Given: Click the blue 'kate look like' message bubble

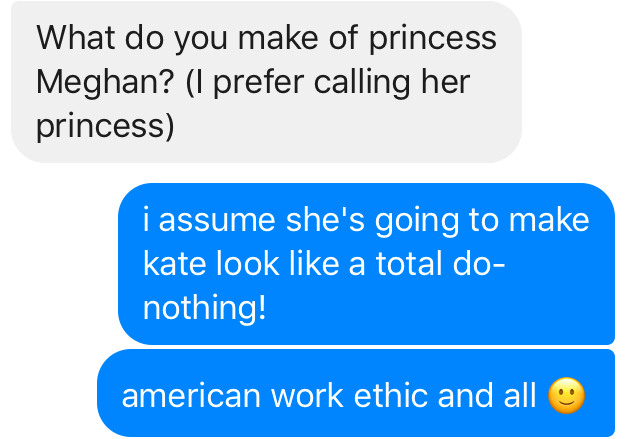Looking at the screenshot, I should pyautogui.click(x=366, y=264).
